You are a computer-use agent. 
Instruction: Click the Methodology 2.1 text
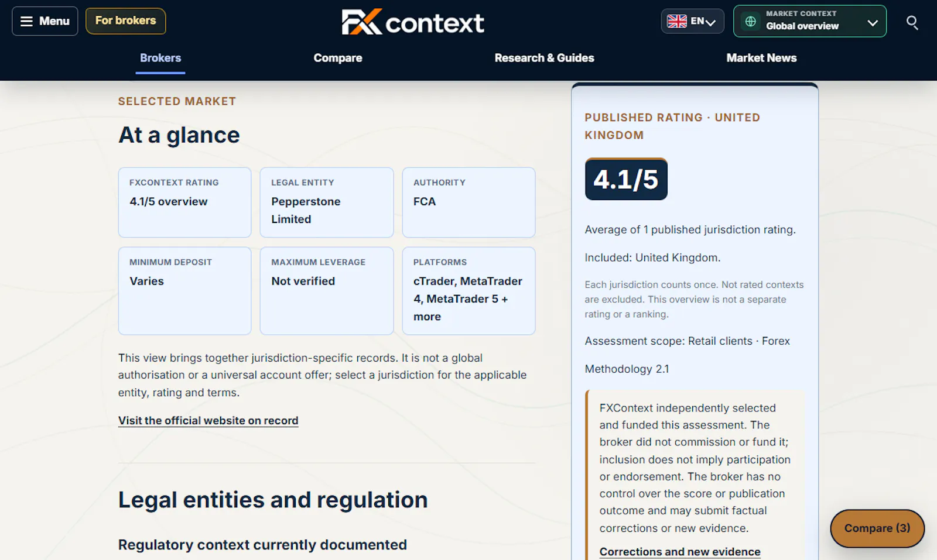[x=627, y=369]
